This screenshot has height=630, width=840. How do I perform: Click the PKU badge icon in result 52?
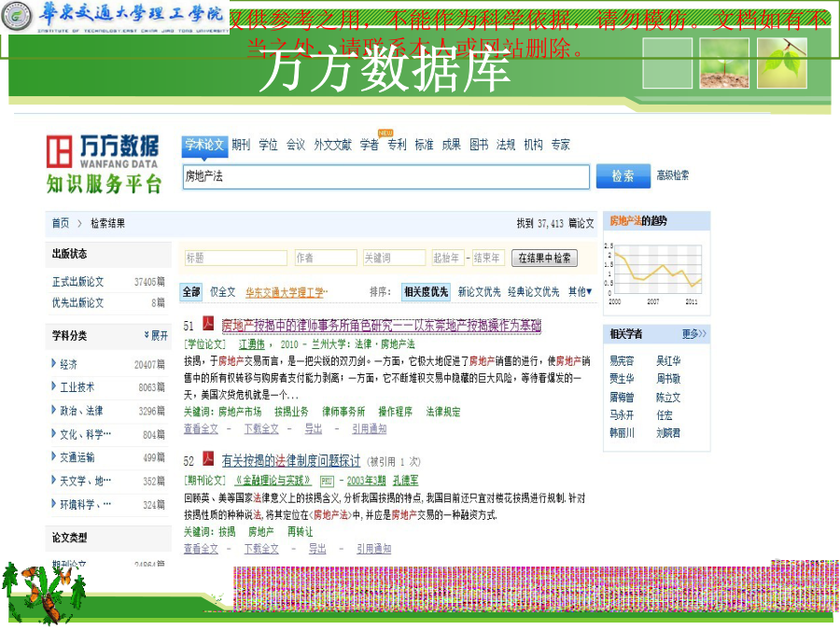327,481
